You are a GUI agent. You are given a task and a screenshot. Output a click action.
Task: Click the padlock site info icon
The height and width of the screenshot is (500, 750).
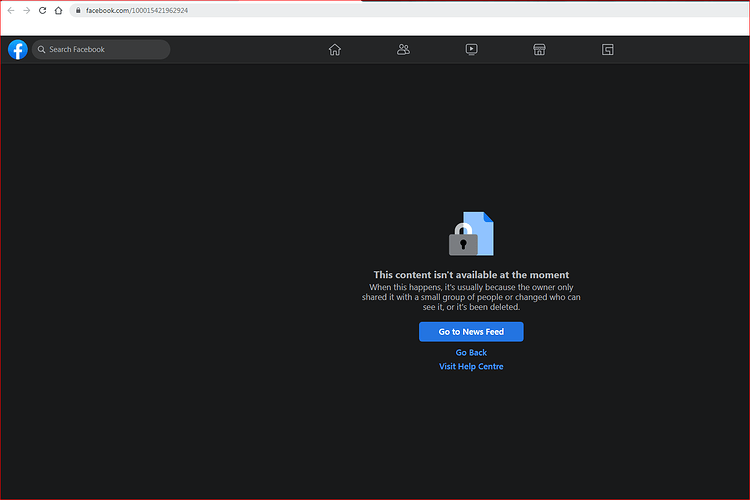click(x=78, y=10)
